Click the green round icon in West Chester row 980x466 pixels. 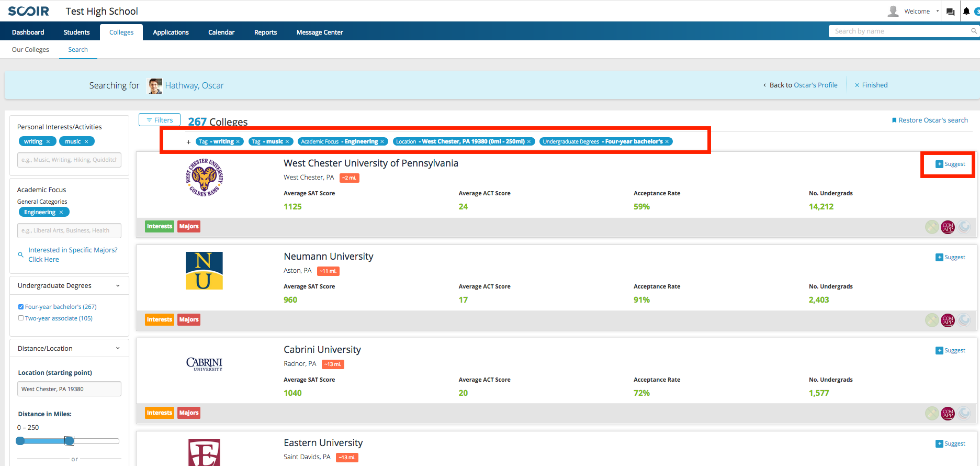coord(931,227)
